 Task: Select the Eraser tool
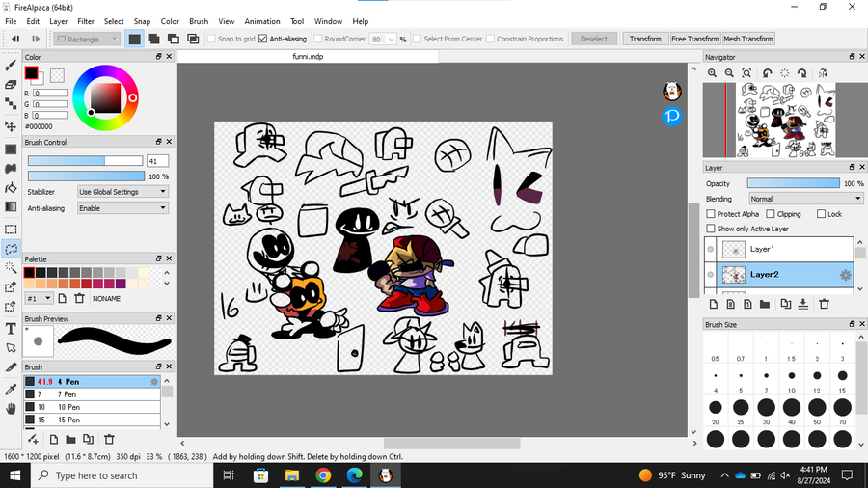11,85
